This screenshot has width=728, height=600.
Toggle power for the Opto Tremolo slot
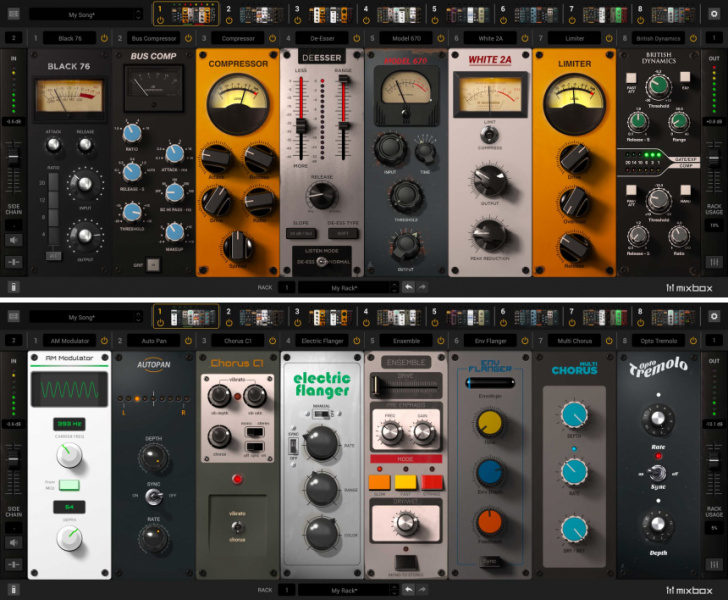[x=693, y=340]
